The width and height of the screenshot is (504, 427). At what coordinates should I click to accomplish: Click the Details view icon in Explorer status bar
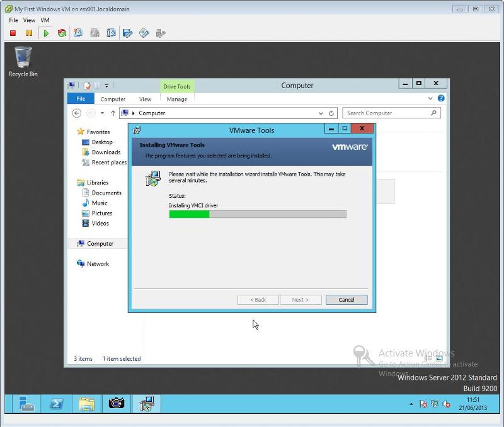pos(428,358)
